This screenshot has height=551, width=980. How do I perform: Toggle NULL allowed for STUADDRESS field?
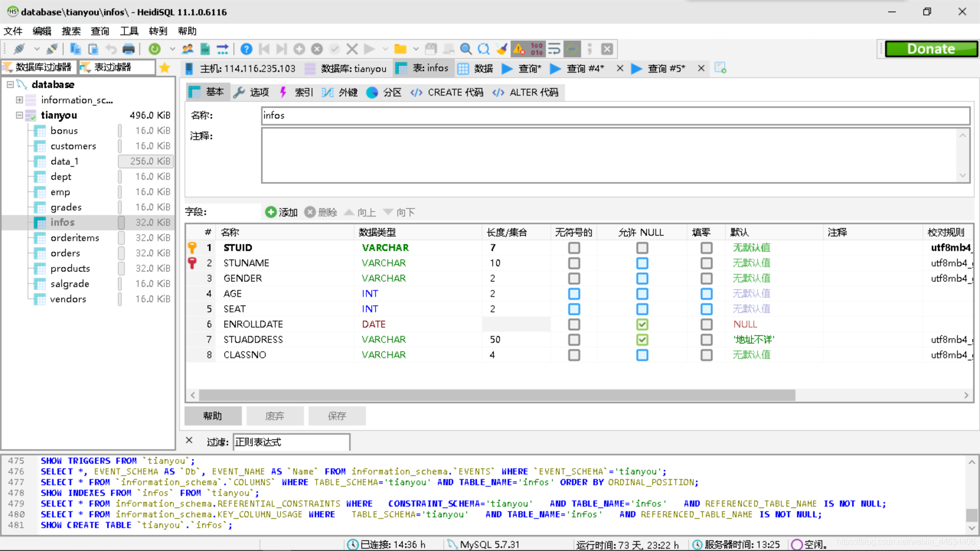[x=642, y=339]
